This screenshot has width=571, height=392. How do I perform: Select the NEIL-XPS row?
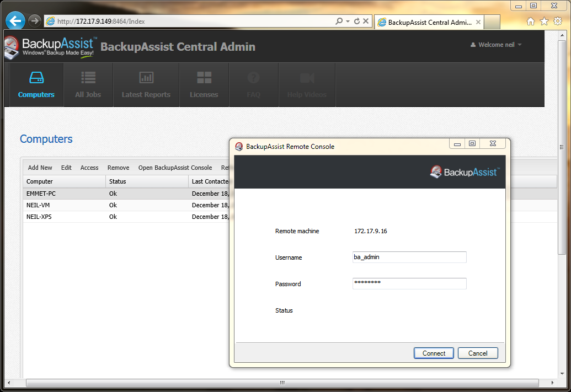click(x=126, y=217)
